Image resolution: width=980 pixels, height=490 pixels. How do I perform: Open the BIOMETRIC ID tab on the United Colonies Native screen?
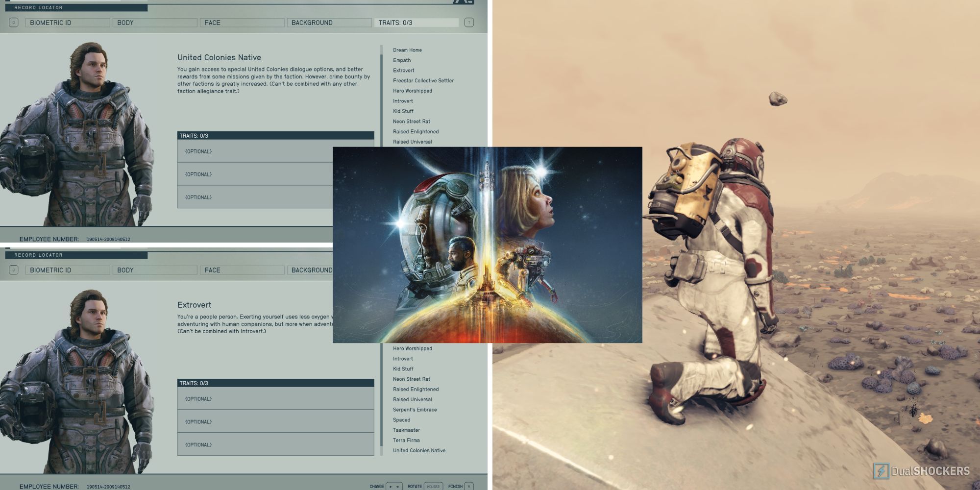68,23
